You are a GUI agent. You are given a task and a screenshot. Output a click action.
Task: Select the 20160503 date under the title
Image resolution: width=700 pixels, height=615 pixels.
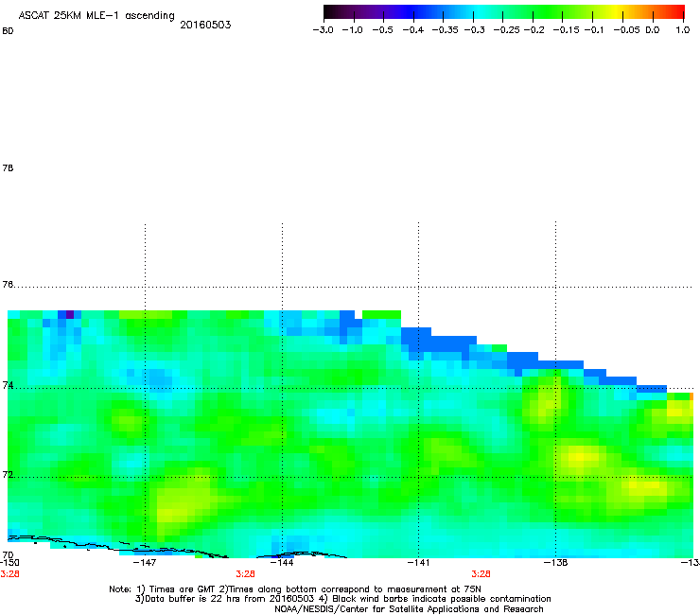205,25
